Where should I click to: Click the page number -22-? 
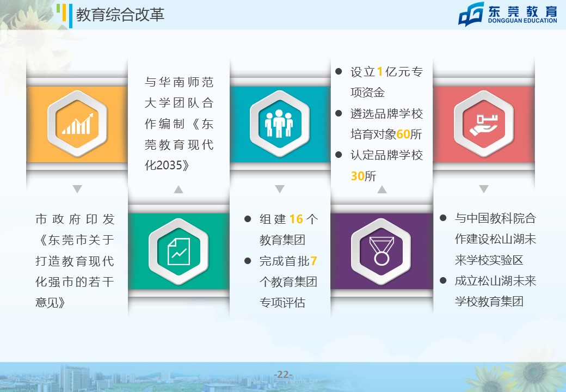(x=283, y=375)
